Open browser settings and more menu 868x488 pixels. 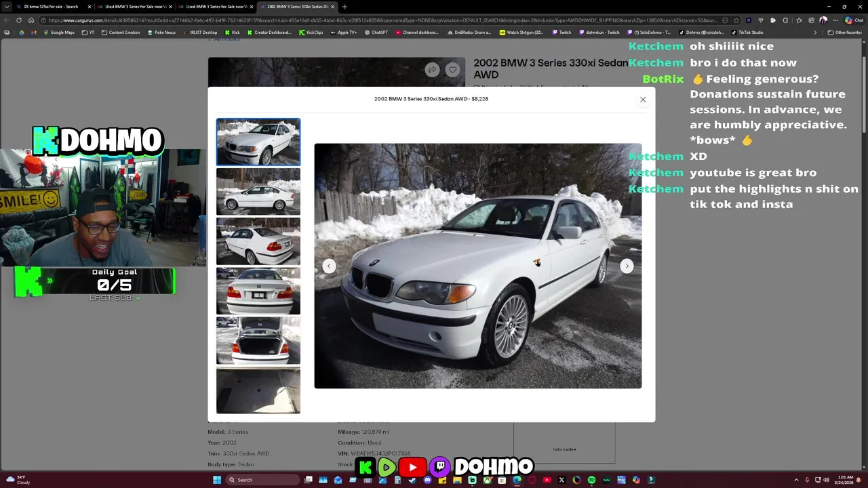pyautogui.click(x=835, y=20)
